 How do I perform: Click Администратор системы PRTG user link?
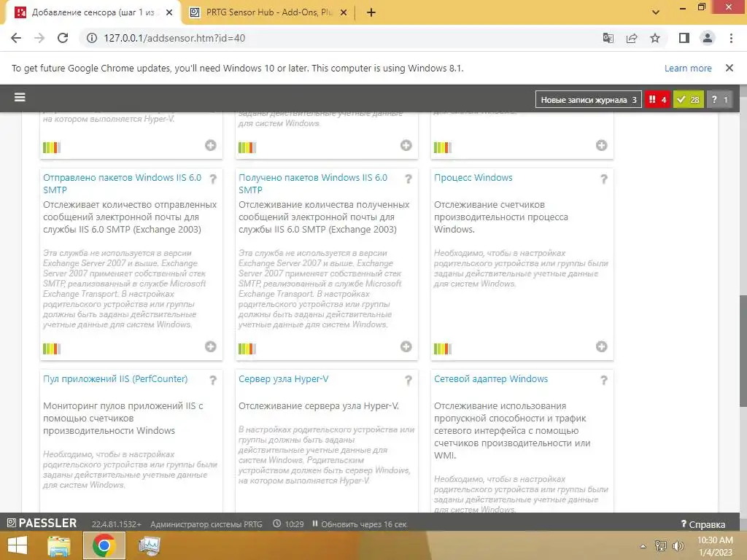click(x=206, y=524)
